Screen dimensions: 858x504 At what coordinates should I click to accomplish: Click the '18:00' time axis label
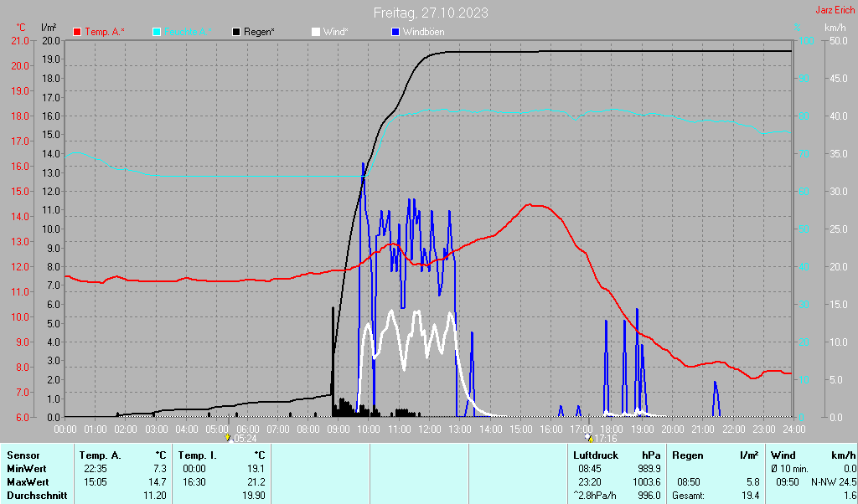coord(611,429)
